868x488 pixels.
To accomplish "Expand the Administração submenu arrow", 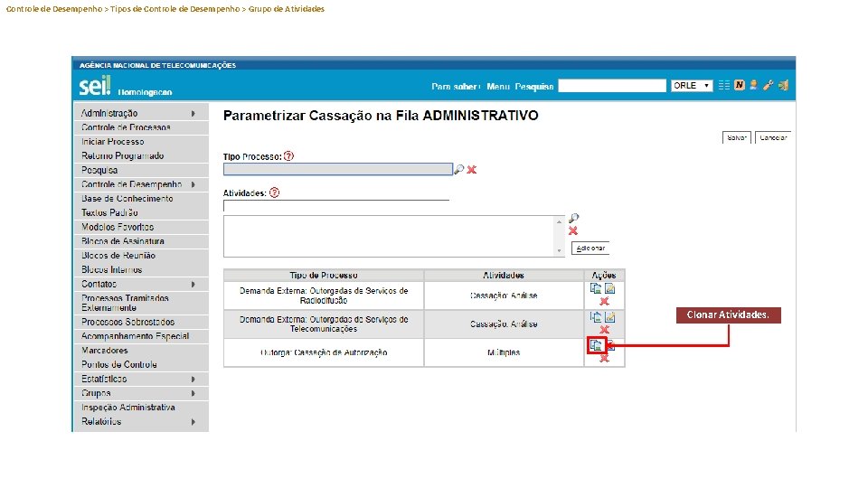I will (193, 114).
